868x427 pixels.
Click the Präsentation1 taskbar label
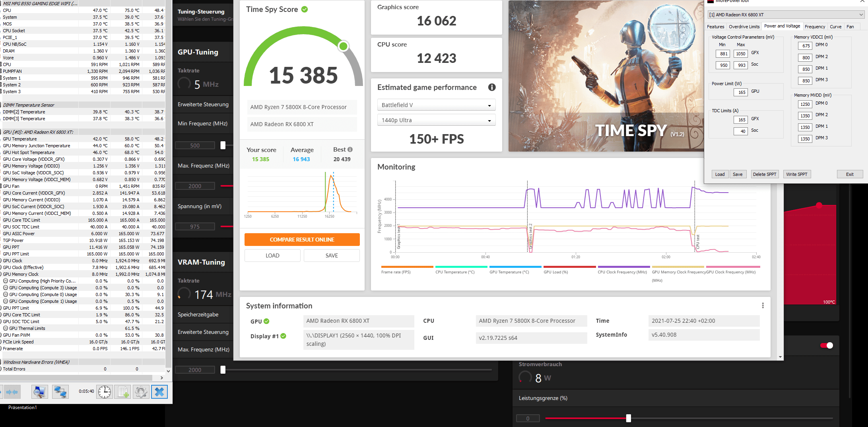pyautogui.click(x=23, y=408)
